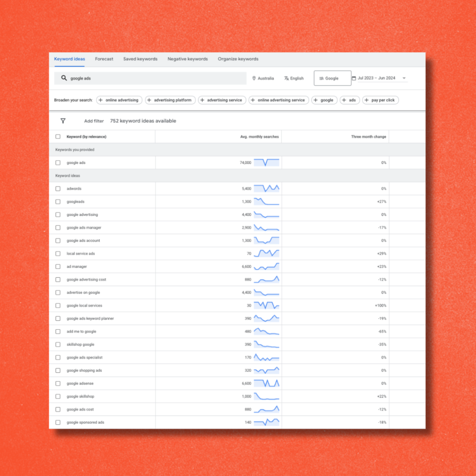This screenshot has height=476, width=476.
Task: Click the 752 keyword ideas available text
Action: pos(143,121)
